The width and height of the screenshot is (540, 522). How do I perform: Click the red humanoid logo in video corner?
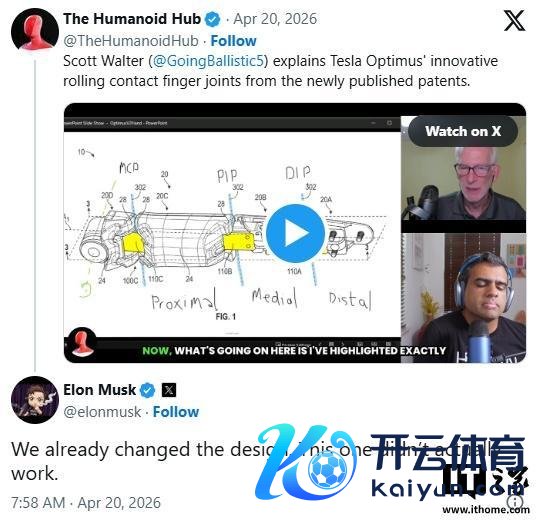[82, 344]
